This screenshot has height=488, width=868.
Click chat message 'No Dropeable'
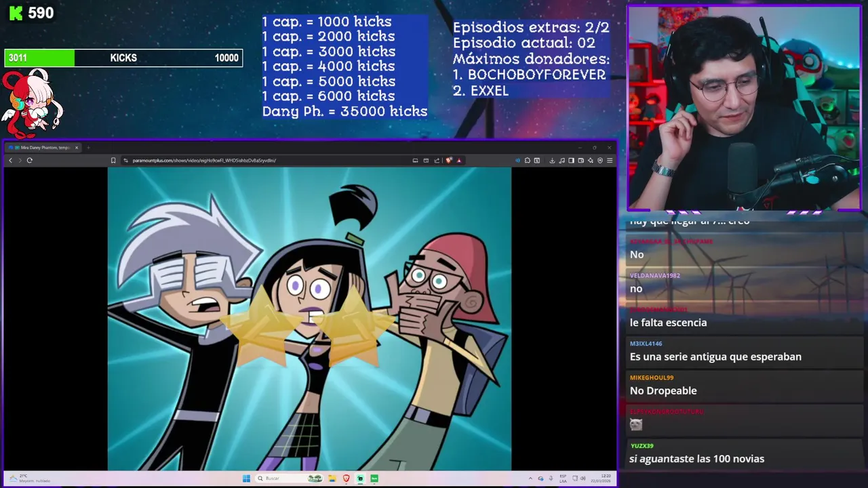point(663,390)
